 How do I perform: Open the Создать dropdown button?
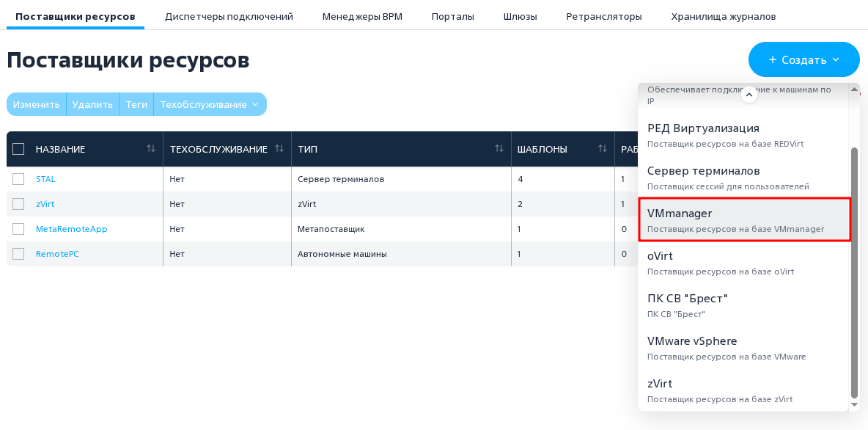point(803,59)
